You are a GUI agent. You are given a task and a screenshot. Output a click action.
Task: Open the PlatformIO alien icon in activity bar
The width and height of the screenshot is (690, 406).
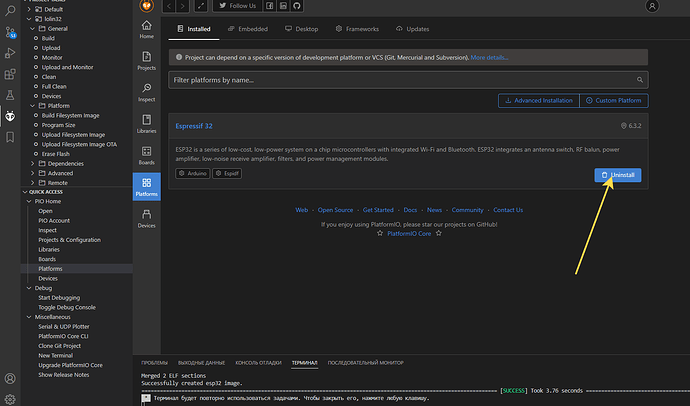point(10,116)
